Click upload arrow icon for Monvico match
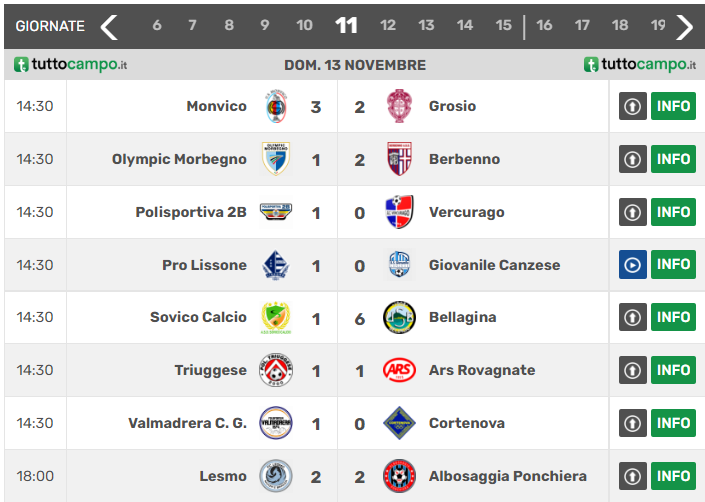This screenshot has width=705, height=502. tap(632, 106)
